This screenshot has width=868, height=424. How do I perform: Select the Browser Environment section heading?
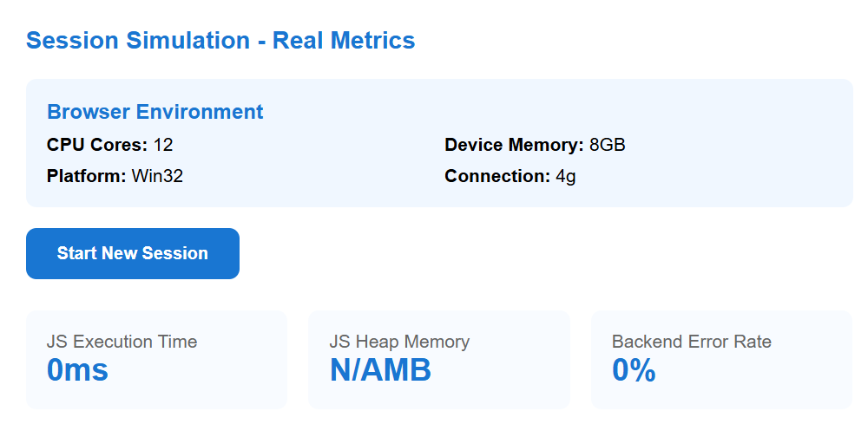click(x=155, y=112)
